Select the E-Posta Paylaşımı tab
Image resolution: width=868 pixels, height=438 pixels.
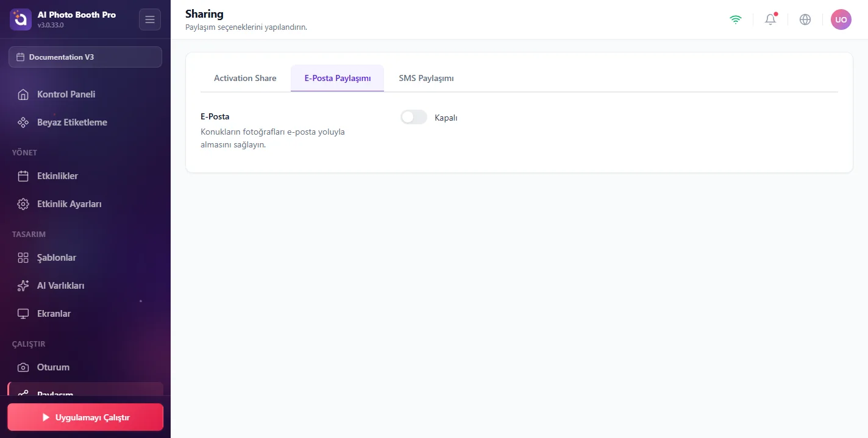338,78
